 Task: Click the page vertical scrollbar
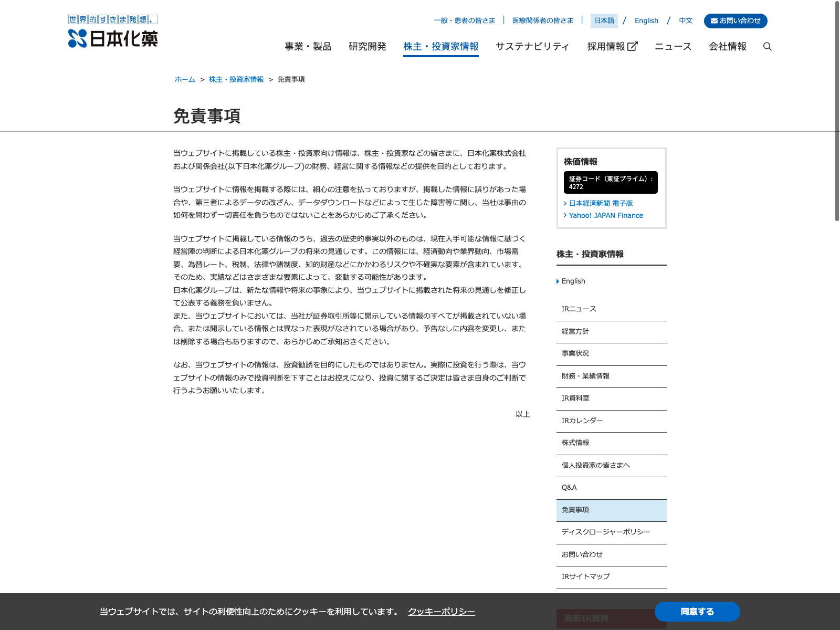tap(837, 110)
